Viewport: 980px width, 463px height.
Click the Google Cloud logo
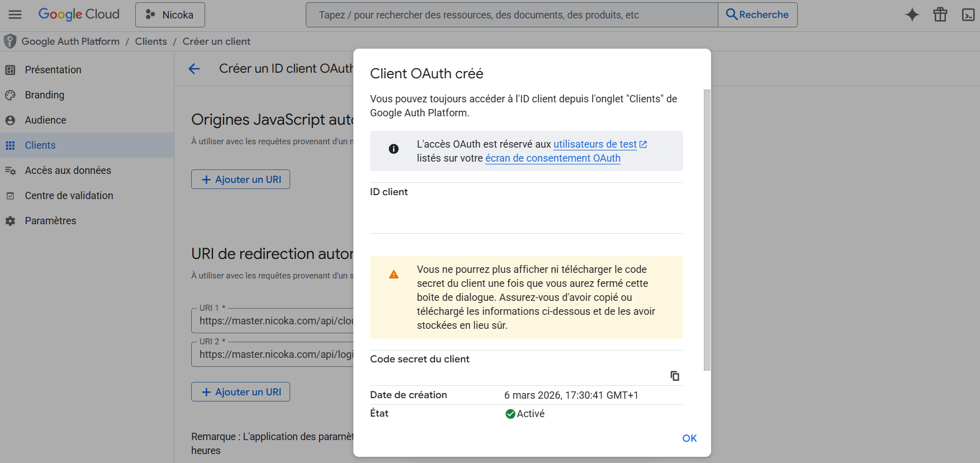(x=79, y=15)
